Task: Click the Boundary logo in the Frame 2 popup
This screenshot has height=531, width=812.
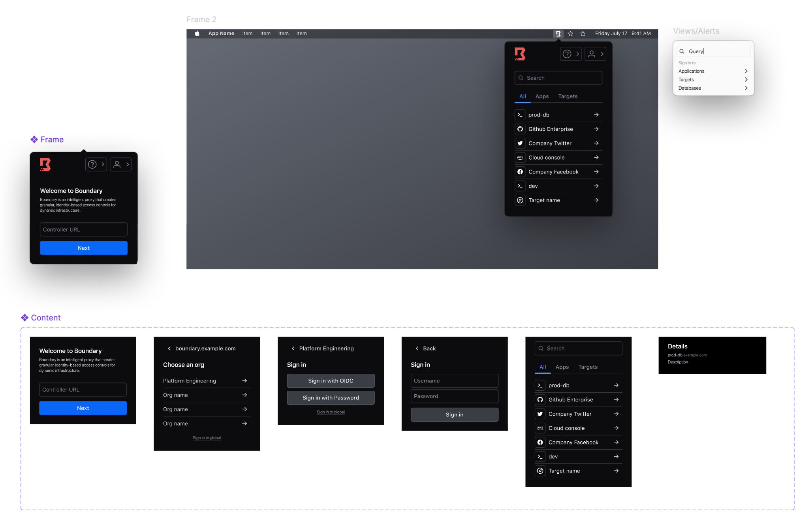Action: point(520,54)
